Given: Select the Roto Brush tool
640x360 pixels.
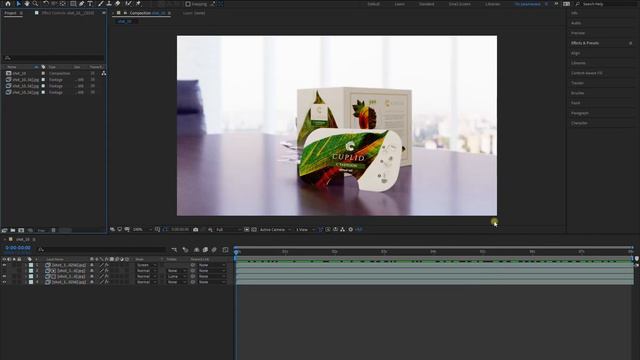Looking at the screenshot, I should 129,4.
